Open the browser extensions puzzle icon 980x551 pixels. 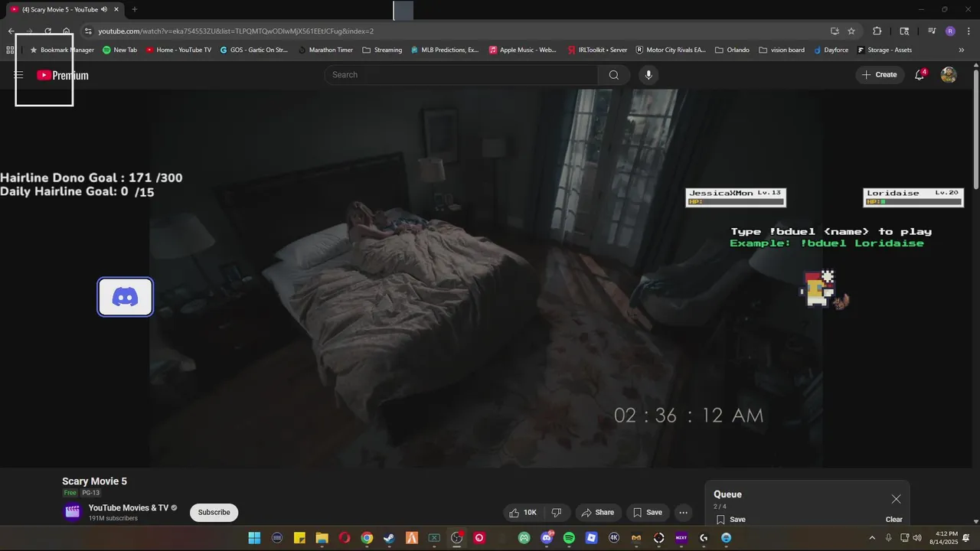point(877,31)
